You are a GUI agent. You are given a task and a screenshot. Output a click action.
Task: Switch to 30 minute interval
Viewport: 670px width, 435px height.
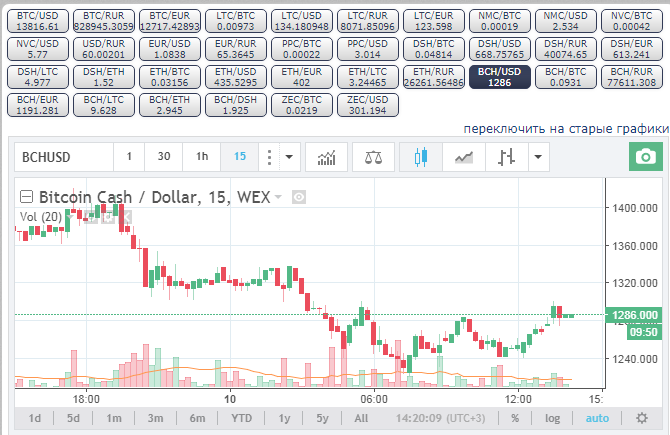(164, 157)
